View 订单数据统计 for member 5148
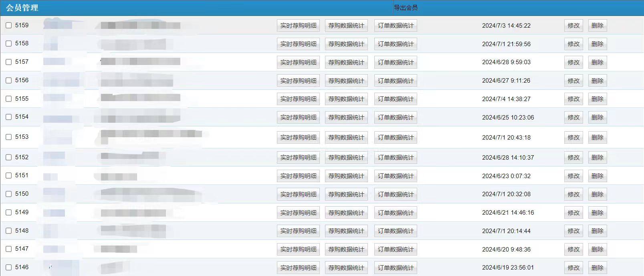The image size is (644, 276). pyautogui.click(x=396, y=231)
